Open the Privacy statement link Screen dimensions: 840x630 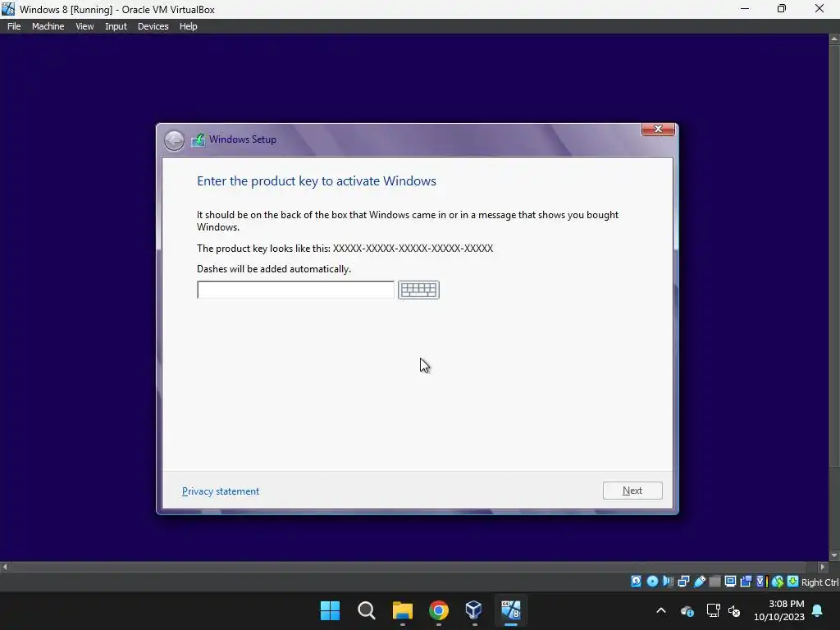[x=220, y=491]
